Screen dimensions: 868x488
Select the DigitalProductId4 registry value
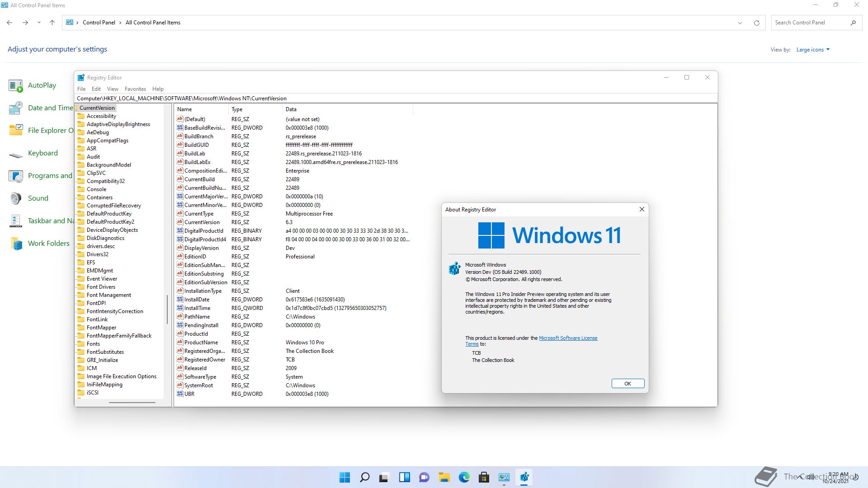[205, 239]
